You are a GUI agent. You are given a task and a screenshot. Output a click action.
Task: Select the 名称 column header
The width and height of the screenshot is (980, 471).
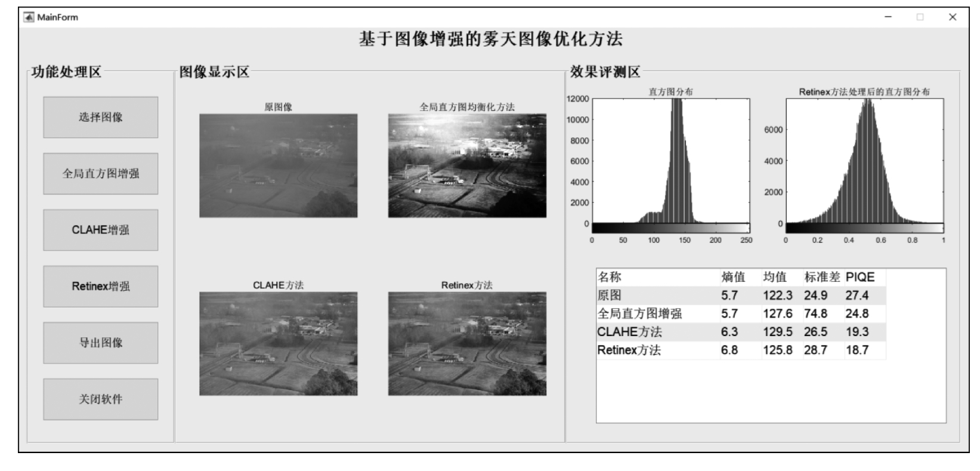658,277
